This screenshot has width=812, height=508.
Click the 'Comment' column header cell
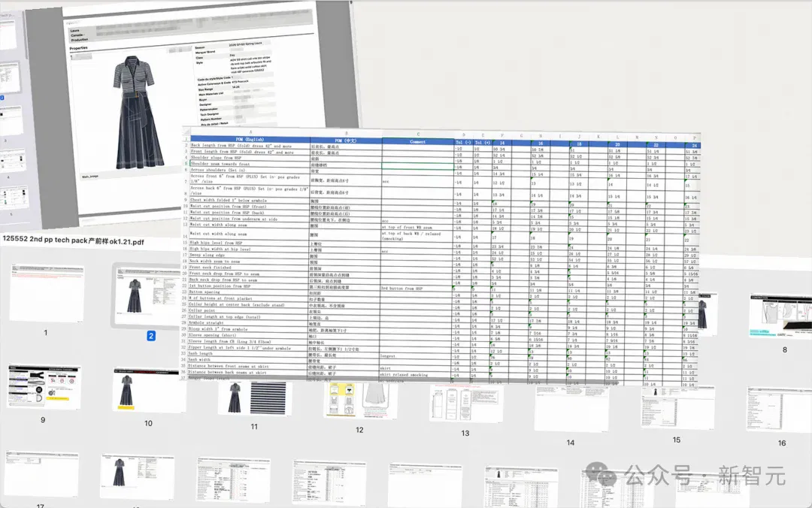pos(418,141)
